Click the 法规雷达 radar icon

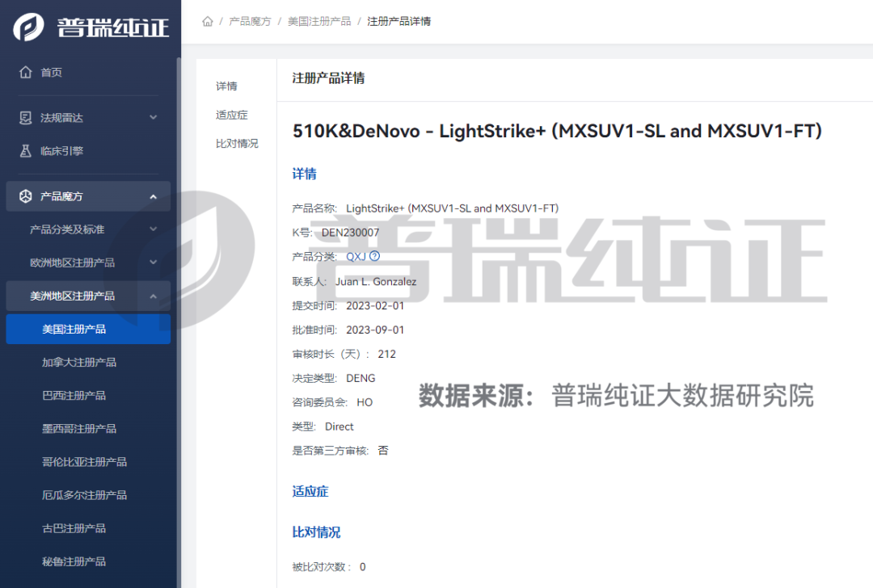tap(26, 117)
